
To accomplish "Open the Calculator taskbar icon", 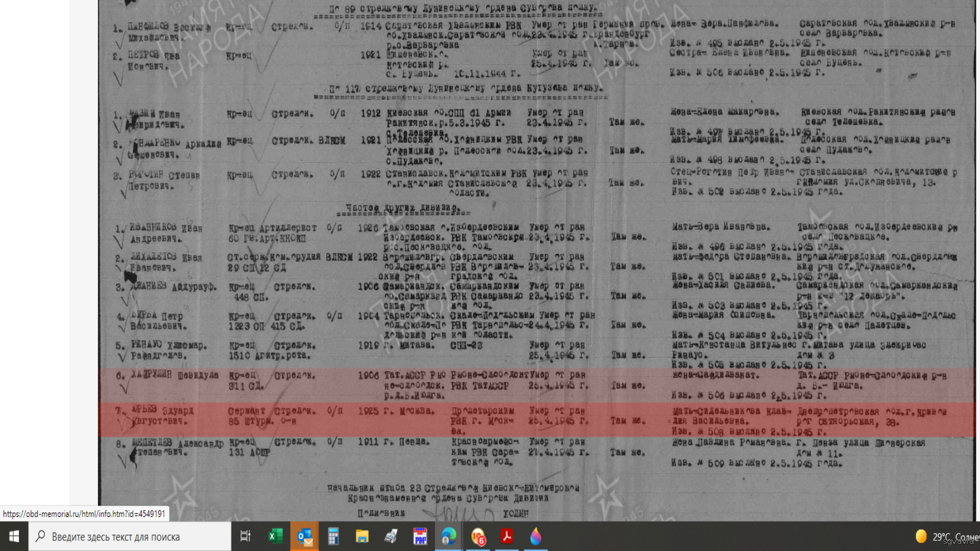I will click(x=333, y=536).
